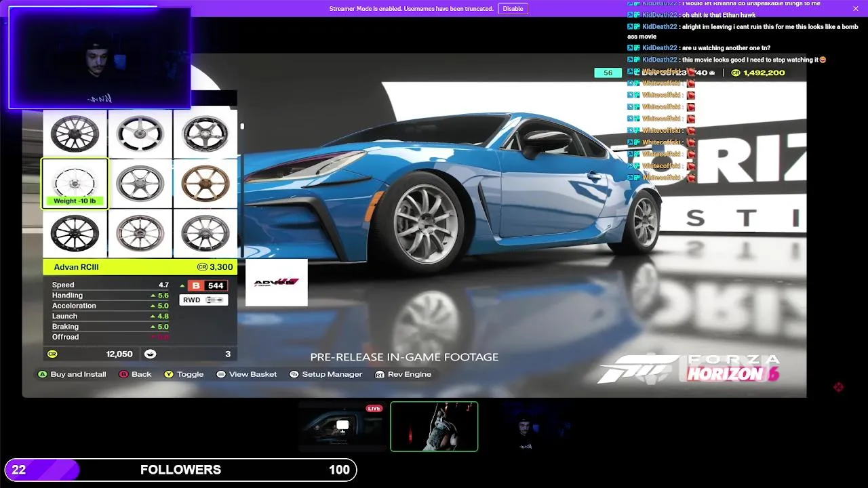Select the black-lipped five-spoke wheel in top row
This screenshot has height=488, width=868.
(205, 133)
